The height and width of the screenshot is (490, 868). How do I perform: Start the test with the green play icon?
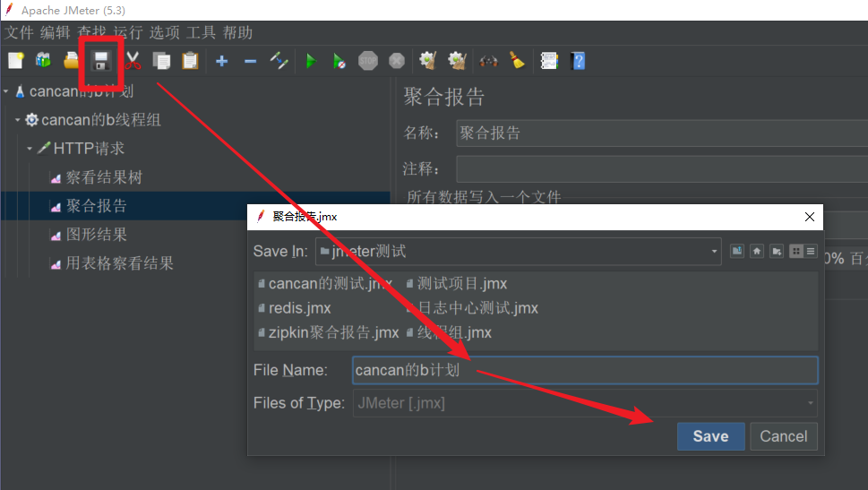311,61
